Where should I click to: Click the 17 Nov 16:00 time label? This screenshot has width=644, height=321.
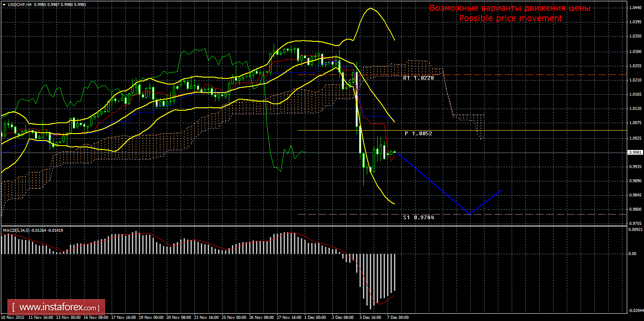(122, 318)
